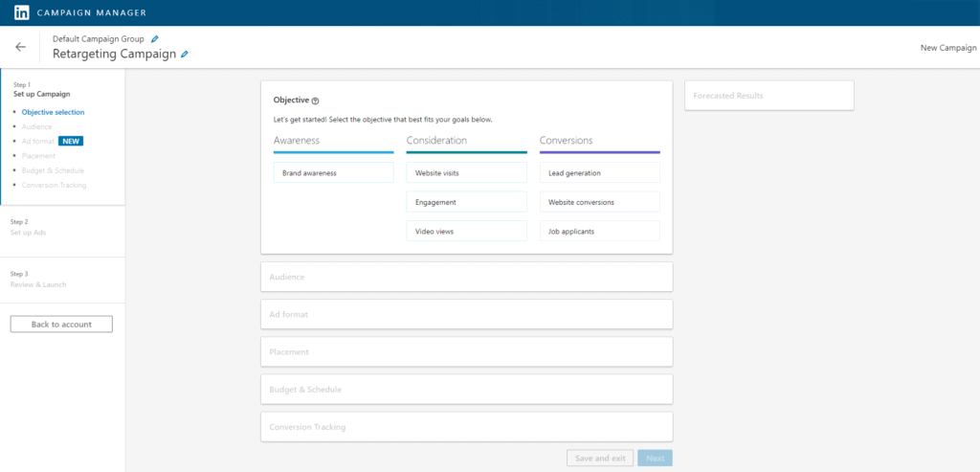Click the NEW badge beside Ad format
Image resolution: width=980 pixels, height=472 pixels.
(71, 142)
